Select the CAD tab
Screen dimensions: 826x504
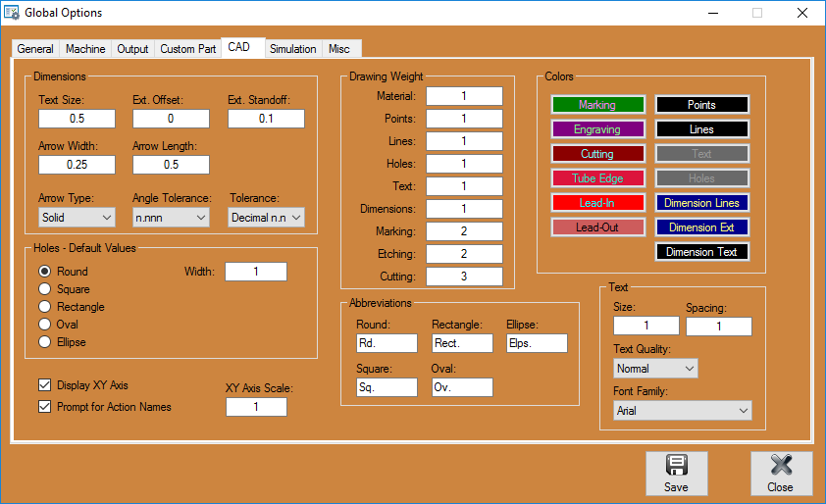(243, 47)
